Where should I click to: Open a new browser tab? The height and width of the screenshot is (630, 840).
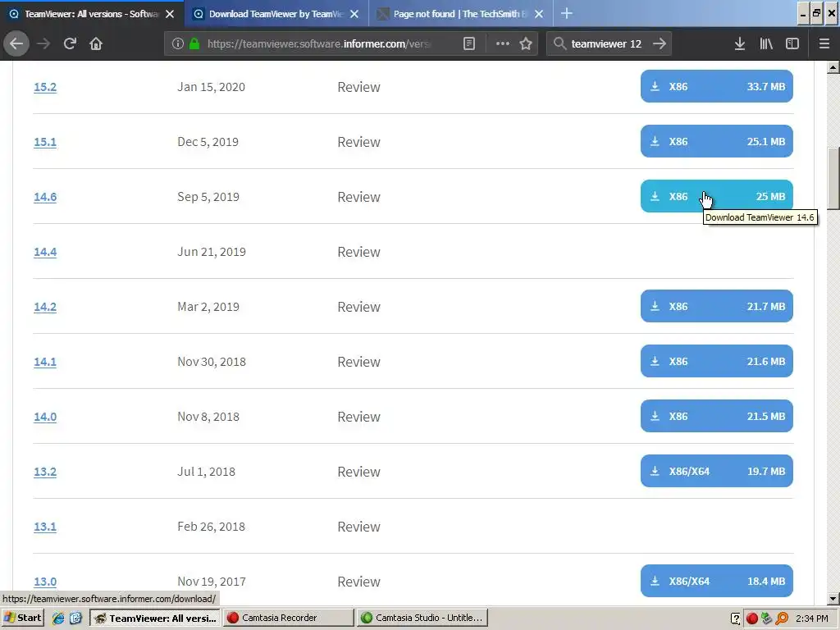(567, 13)
